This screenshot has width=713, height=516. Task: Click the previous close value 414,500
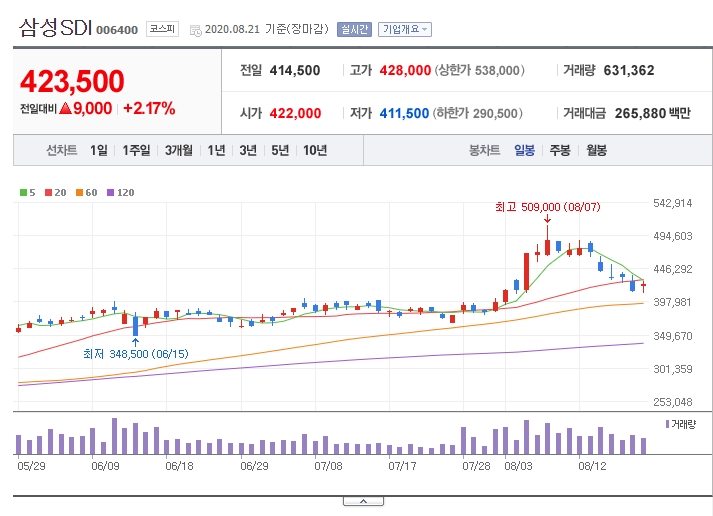coord(295,70)
